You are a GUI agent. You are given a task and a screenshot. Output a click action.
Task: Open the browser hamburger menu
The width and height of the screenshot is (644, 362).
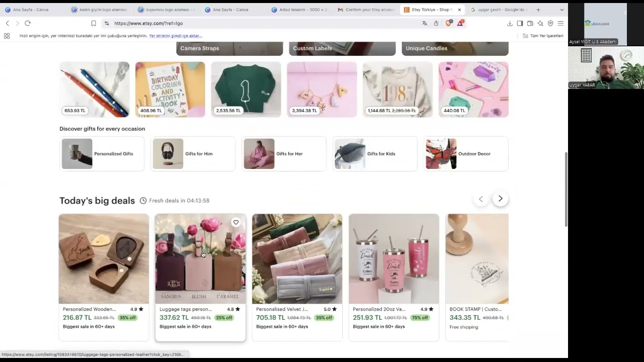coord(560,23)
